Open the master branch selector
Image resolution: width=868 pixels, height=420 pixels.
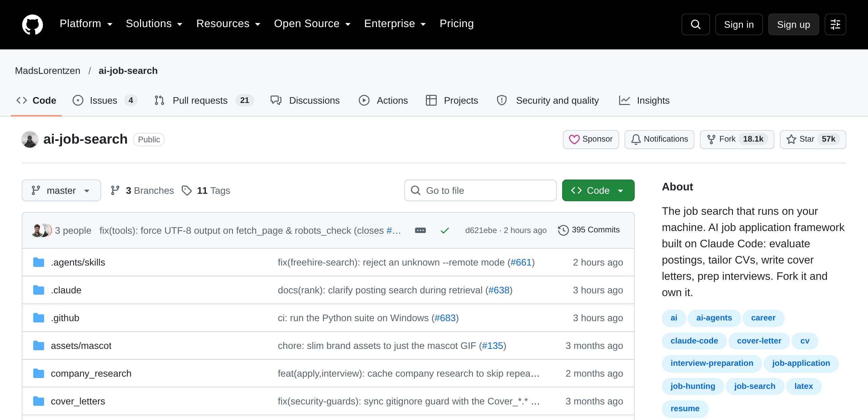pos(61,190)
